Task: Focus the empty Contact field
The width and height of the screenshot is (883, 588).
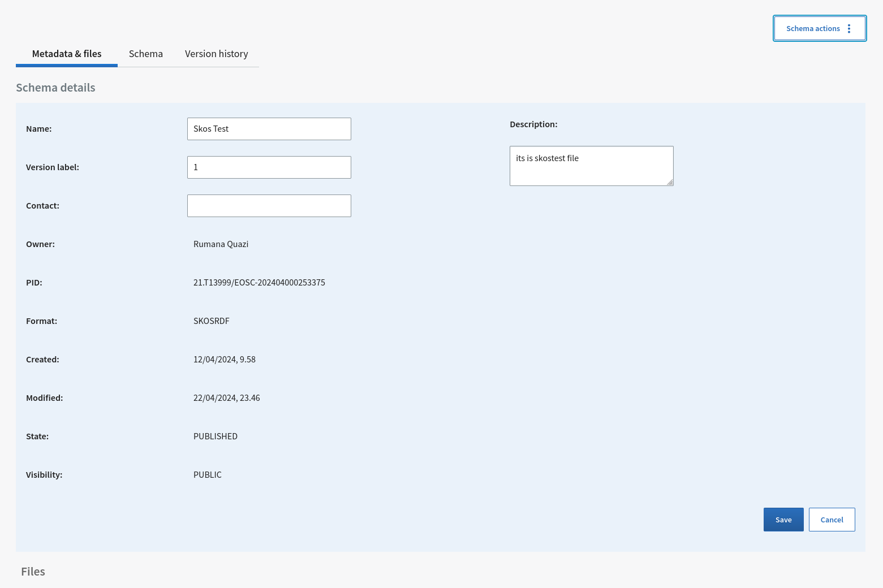Action: click(x=269, y=206)
